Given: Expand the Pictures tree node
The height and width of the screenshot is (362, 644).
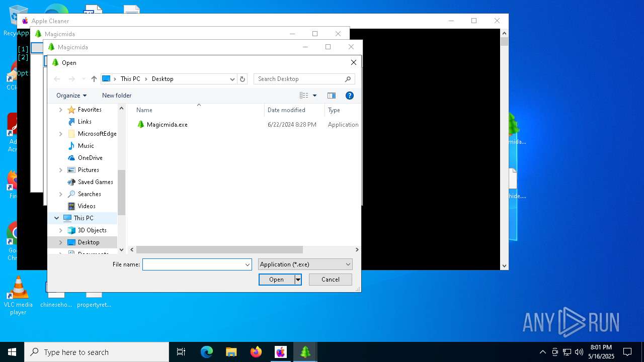Looking at the screenshot, I should (61, 170).
